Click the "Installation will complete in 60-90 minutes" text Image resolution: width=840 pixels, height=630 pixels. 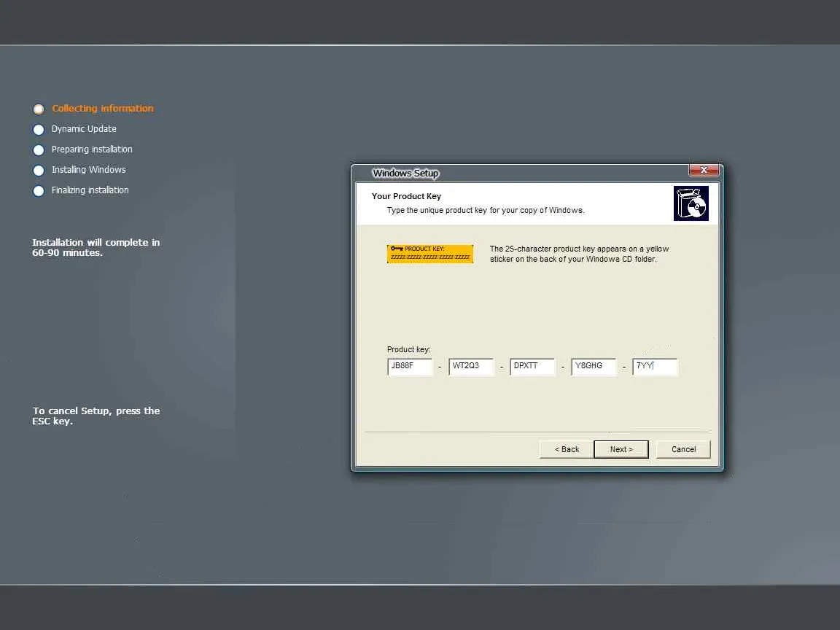click(x=96, y=247)
